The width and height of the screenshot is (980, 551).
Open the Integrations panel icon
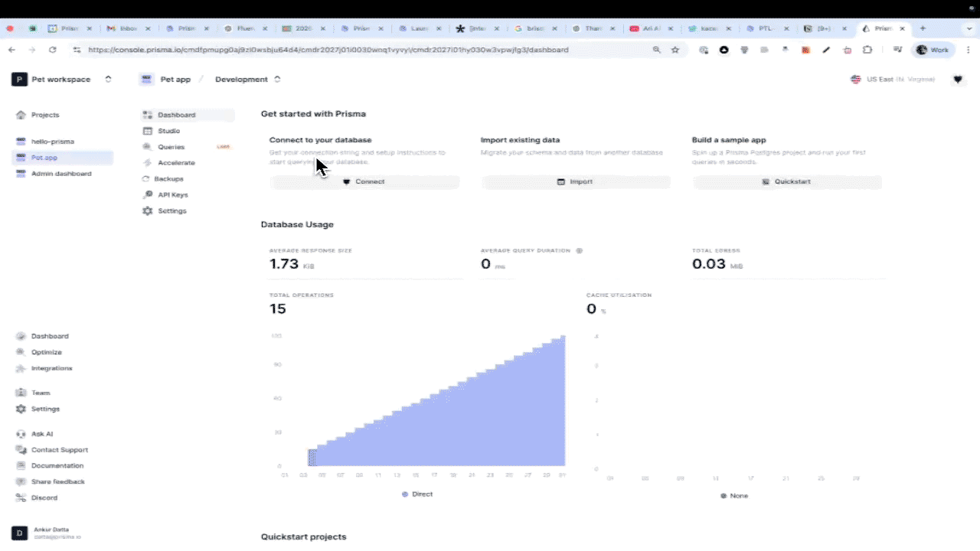21,368
